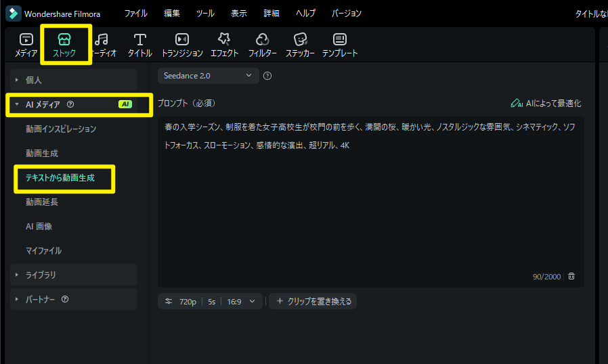Screen dimensions: 608x364
Task: Click the 5s duration setting
Action: click(211, 302)
